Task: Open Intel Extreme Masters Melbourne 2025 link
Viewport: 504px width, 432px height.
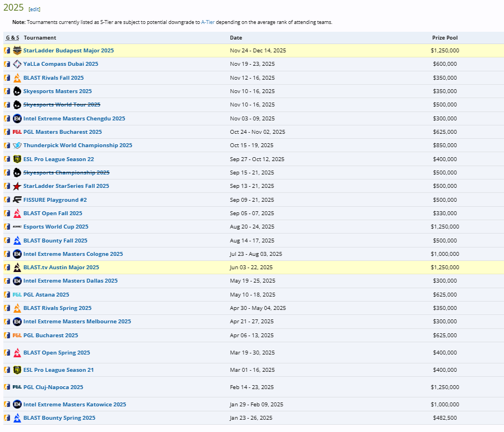Action: point(77,322)
